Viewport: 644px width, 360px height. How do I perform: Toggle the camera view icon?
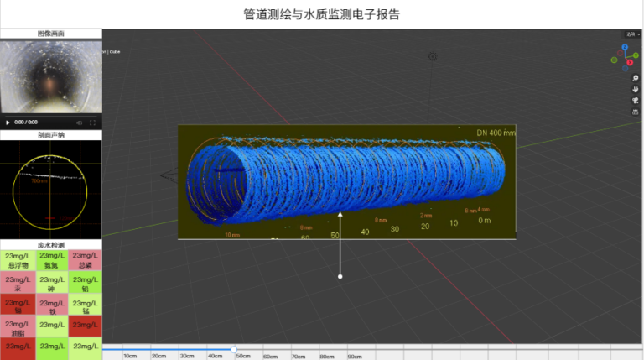click(x=636, y=100)
